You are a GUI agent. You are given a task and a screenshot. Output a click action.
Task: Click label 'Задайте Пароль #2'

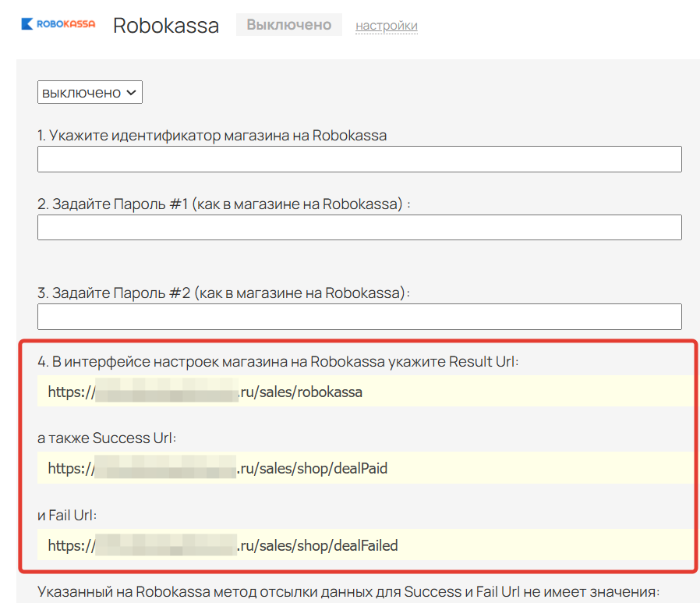[224, 293]
